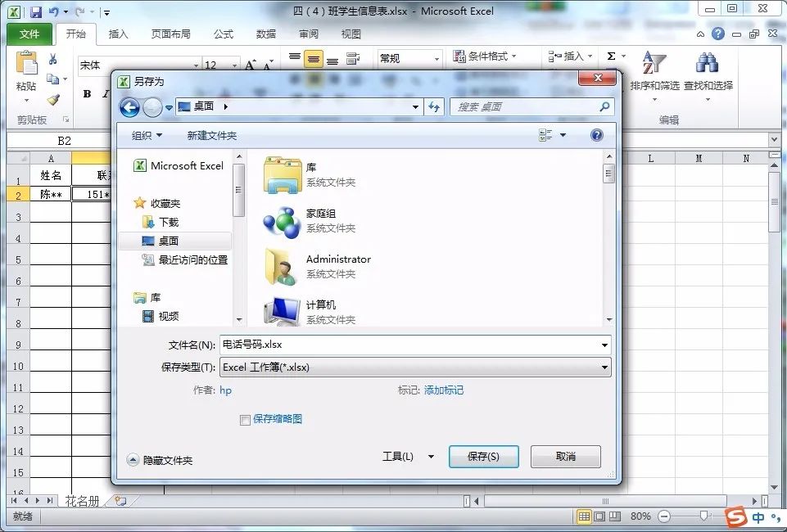This screenshot has width=787, height=532.
Task: Click the zoom out minus button
Action: (664, 516)
